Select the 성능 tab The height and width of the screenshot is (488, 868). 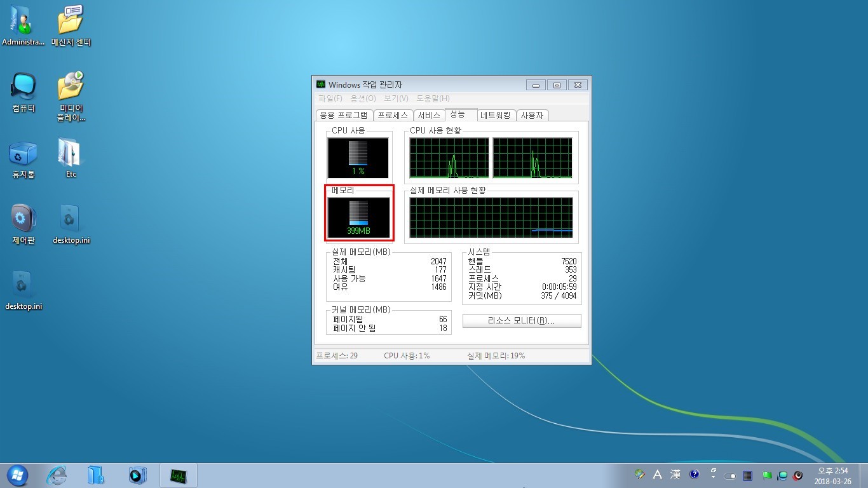[460, 114]
